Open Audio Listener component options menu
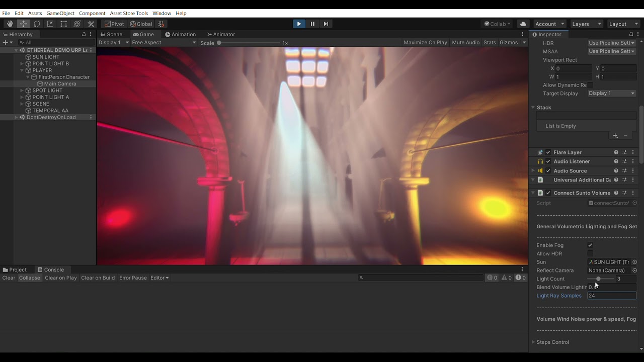This screenshot has width=644, height=362. [633, 161]
